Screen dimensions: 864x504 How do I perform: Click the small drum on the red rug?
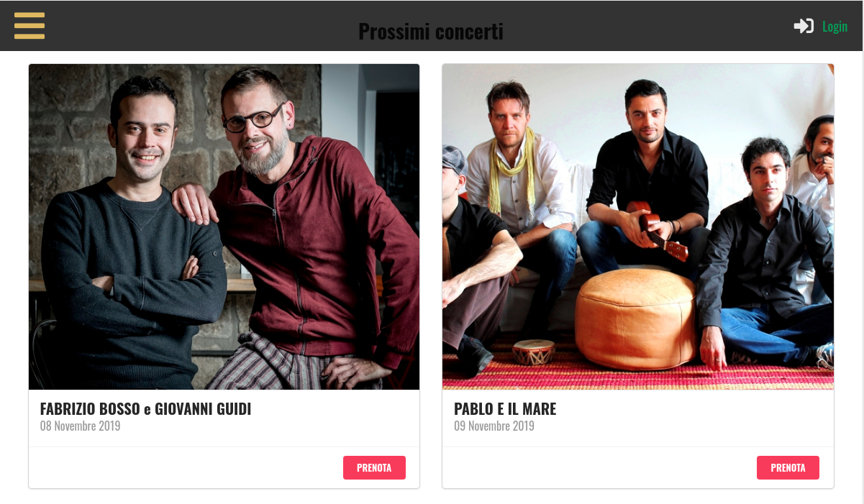tap(534, 352)
